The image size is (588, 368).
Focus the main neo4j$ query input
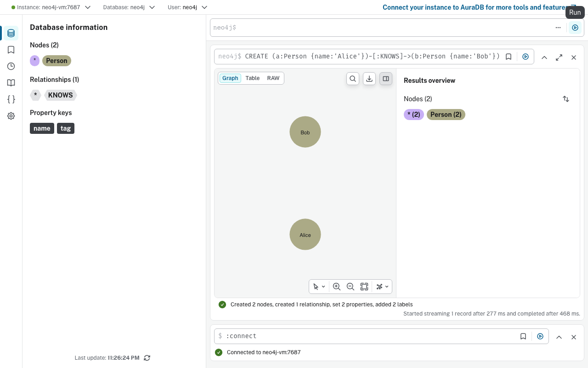point(381,28)
